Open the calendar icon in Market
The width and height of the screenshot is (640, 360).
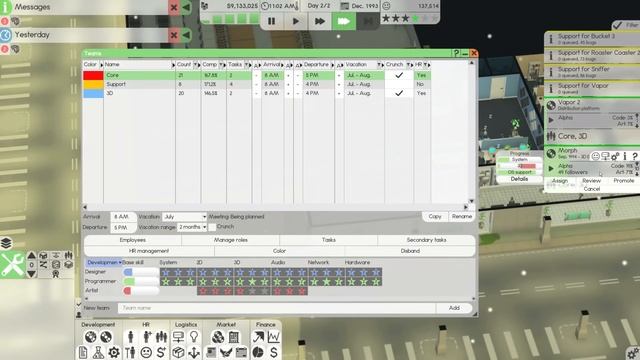point(241,352)
